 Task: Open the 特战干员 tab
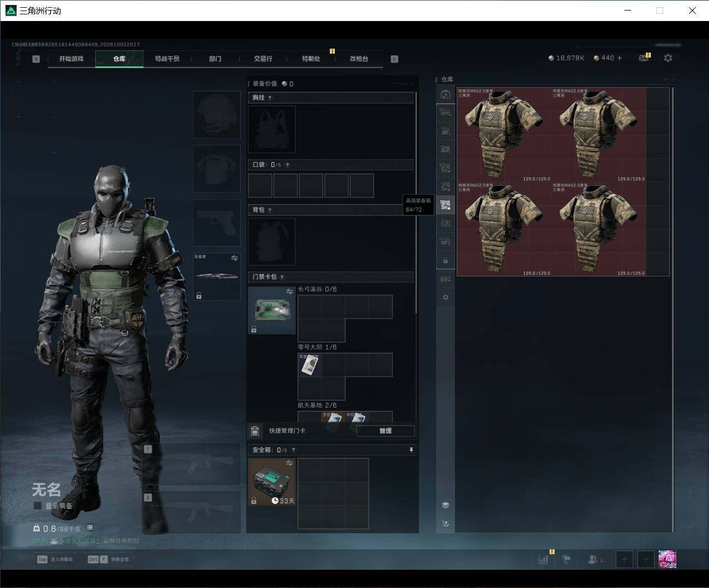tap(167, 59)
